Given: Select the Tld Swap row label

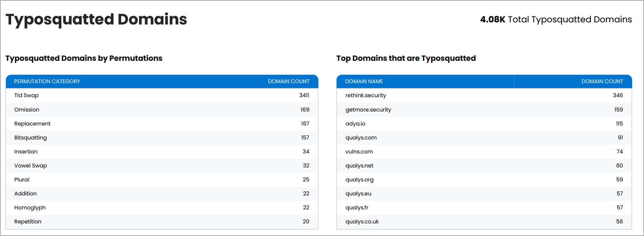Looking at the screenshot, I should tap(27, 95).
